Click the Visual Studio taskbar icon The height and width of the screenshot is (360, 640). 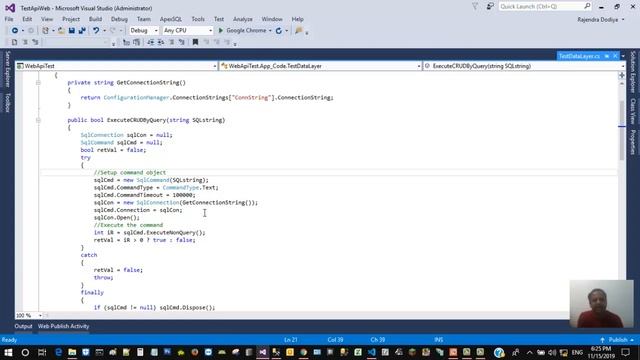(x=262, y=352)
